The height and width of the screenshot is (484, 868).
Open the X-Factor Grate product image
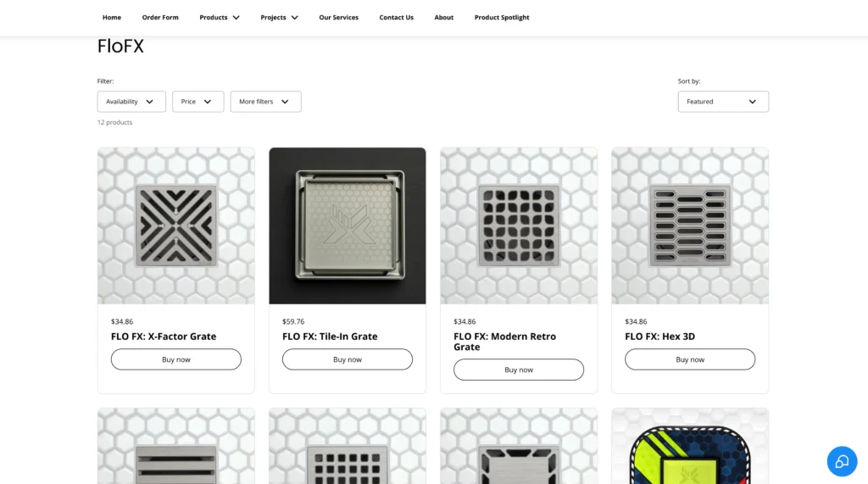click(176, 226)
